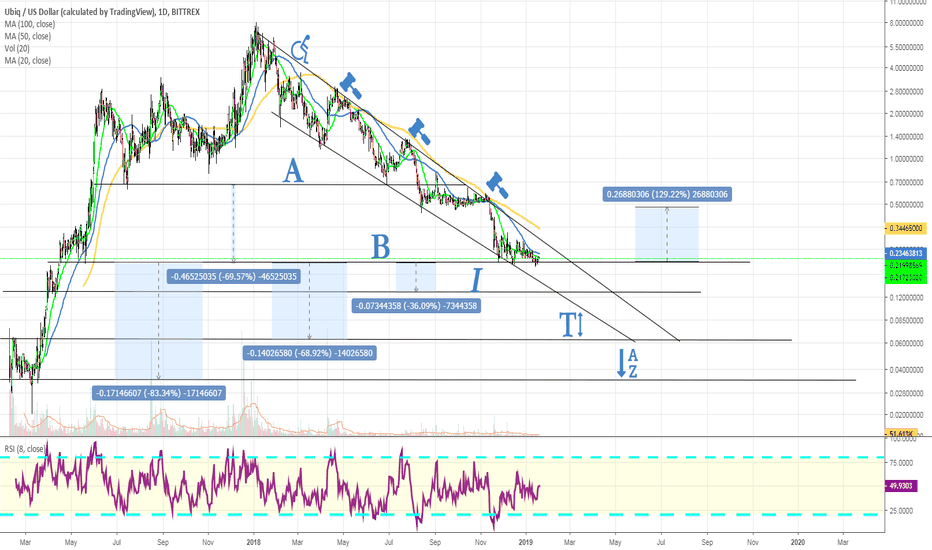
Task: Select the blue range box above the 129.22% arrow
Action: [x=667, y=234]
